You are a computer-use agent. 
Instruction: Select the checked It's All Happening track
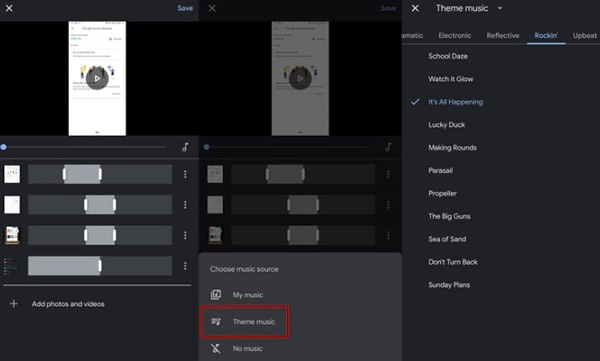455,102
